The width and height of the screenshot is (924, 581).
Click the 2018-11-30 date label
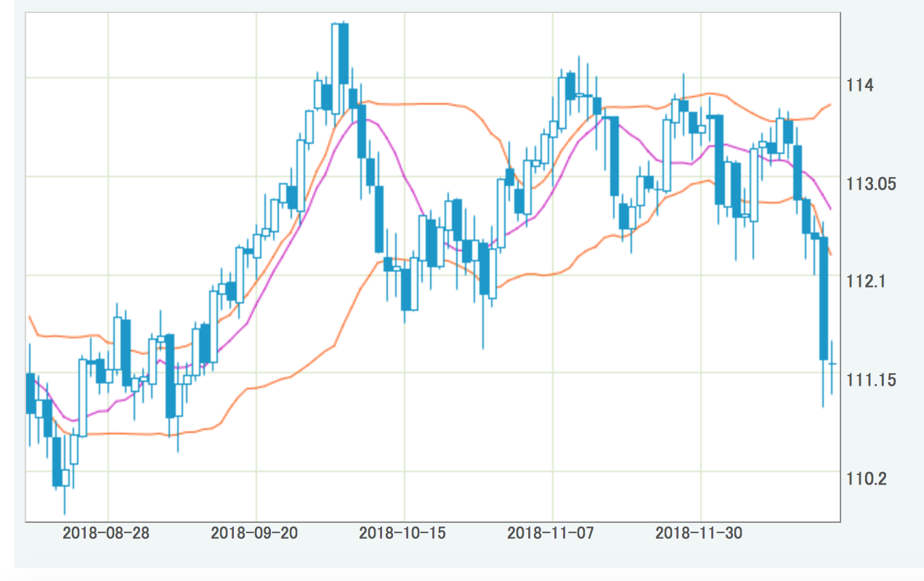coord(699,533)
